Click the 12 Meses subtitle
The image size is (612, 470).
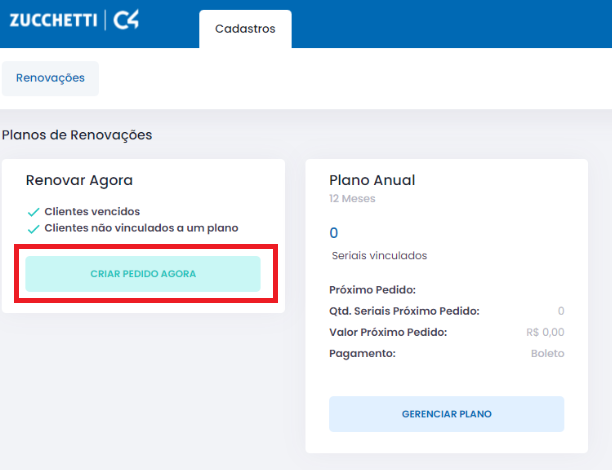[x=352, y=199]
